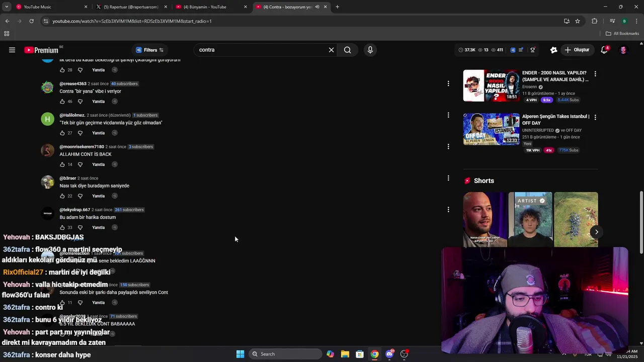The width and height of the screenshot is (644, 362).
Task: Dislike the 'ALLAHIM CONT İS BACK' comment
Action: pyautogui.click(x=80, y=164)
